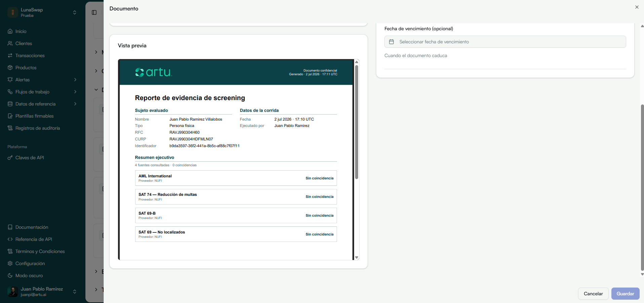Click the LunaSwap workspace logo
The width and height of the screenshot is (644, 303).
(13, 12)
